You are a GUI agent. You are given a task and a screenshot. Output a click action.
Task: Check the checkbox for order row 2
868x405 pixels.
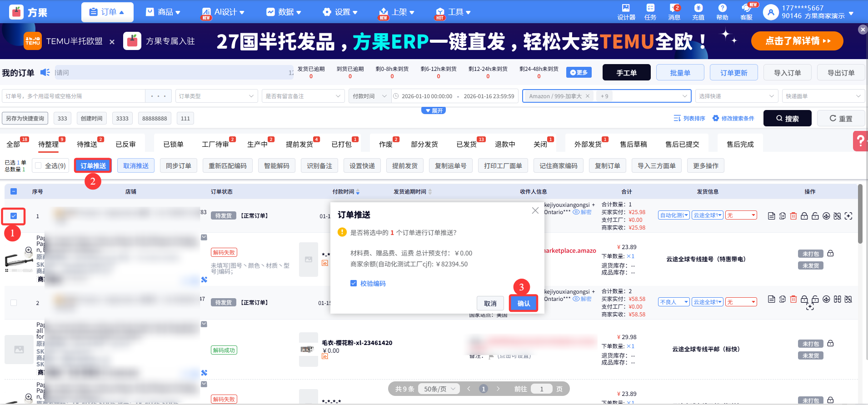pyautogui.click(x=14, y=303)
